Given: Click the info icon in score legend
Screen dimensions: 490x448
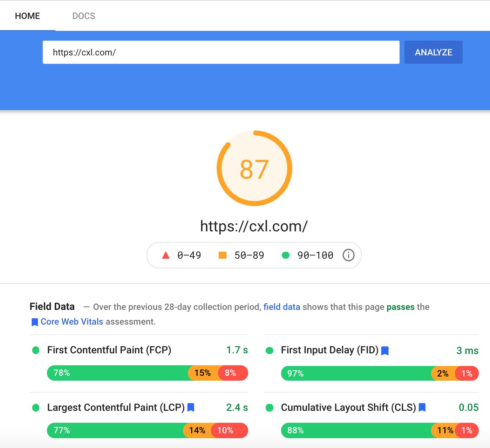Looking at the screenshot, I should (x=348, y=255).
